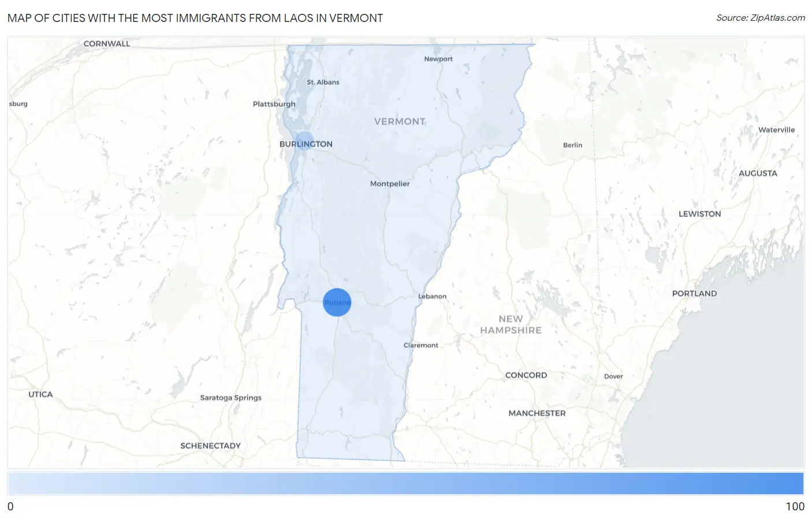Image resolution: width=812 pixels, height=519 pixels.
Task: Click the blue gradient legend bar
Action: (405, 483)
